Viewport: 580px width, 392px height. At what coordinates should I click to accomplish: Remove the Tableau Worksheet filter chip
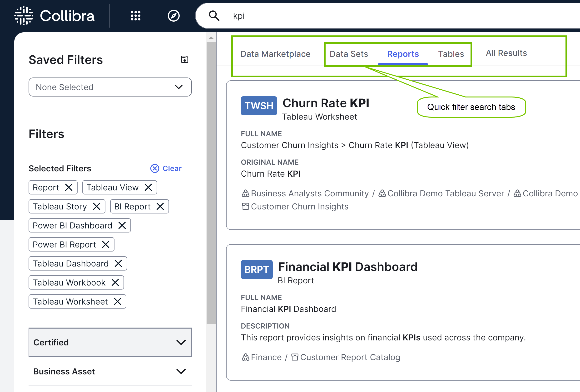pyautogui.click(x=118, y=301)
